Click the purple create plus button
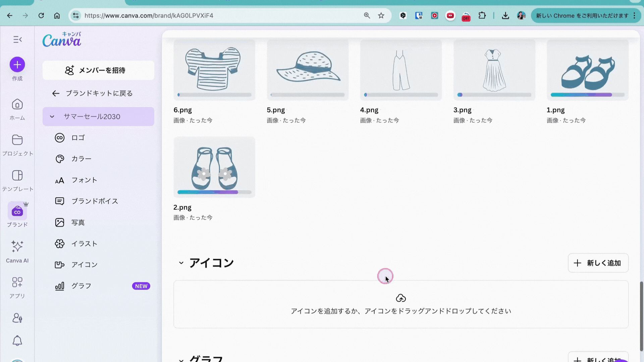The image size is (644, 362). 17,64
